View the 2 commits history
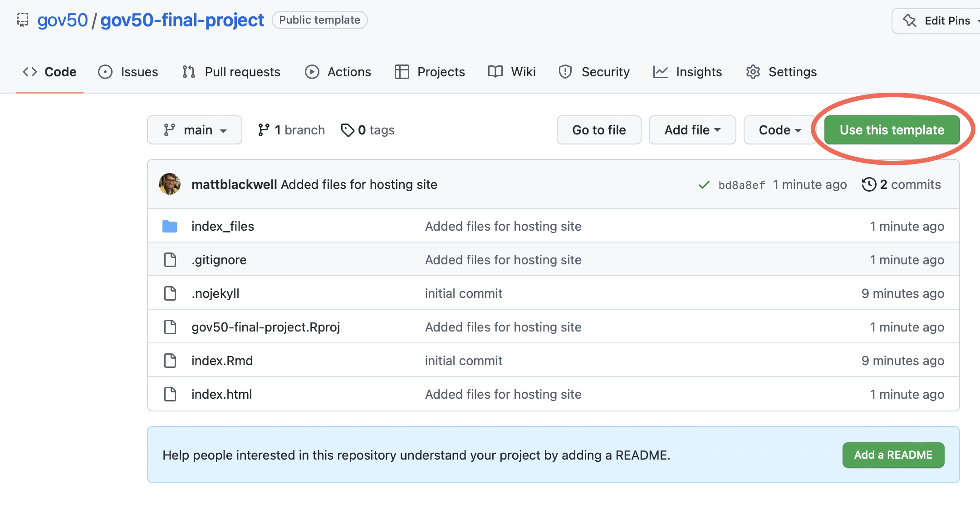980x505 pixels. (902, 184)
